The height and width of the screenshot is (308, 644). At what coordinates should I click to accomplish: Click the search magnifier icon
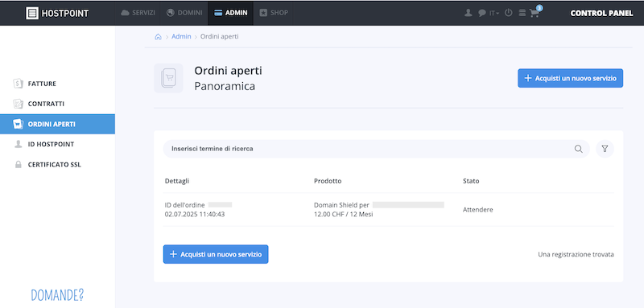click(x=578, y=149)
